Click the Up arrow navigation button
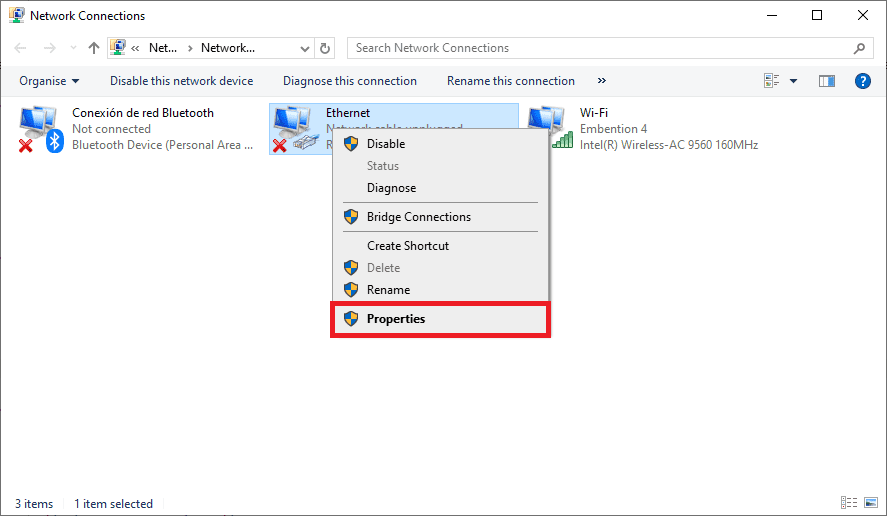 point(94,48)
